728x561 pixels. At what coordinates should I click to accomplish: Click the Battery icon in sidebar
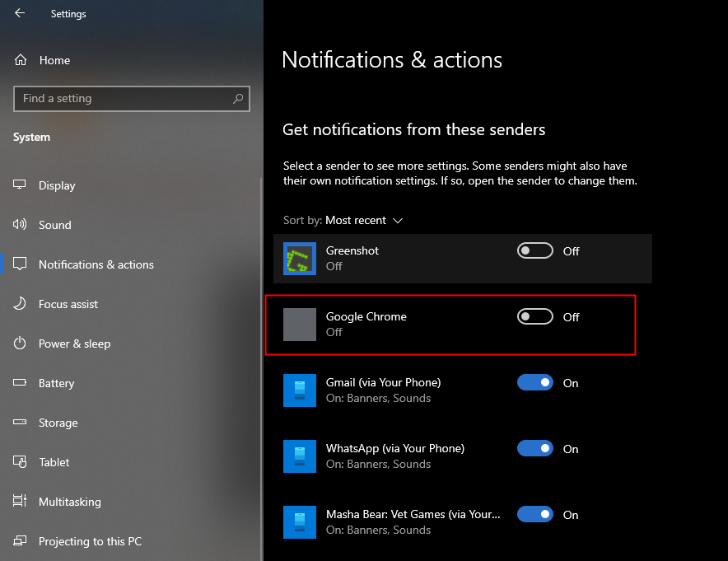20,383
